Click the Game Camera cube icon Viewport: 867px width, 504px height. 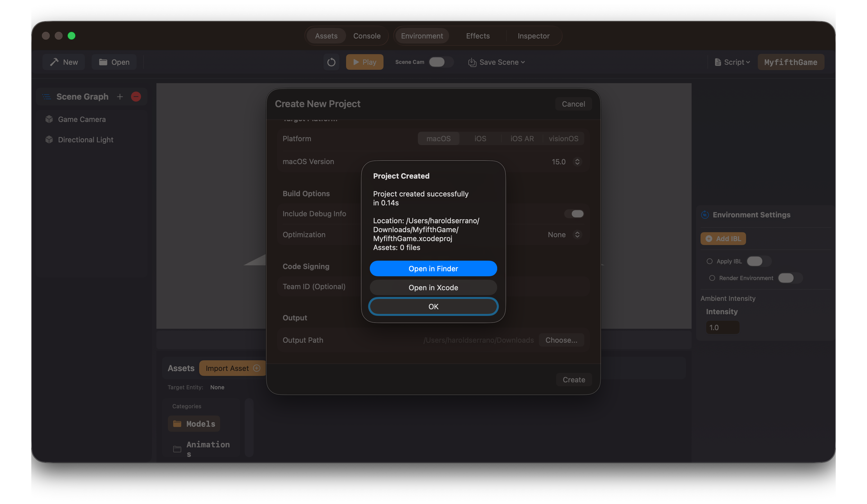(x=49, y=119)
